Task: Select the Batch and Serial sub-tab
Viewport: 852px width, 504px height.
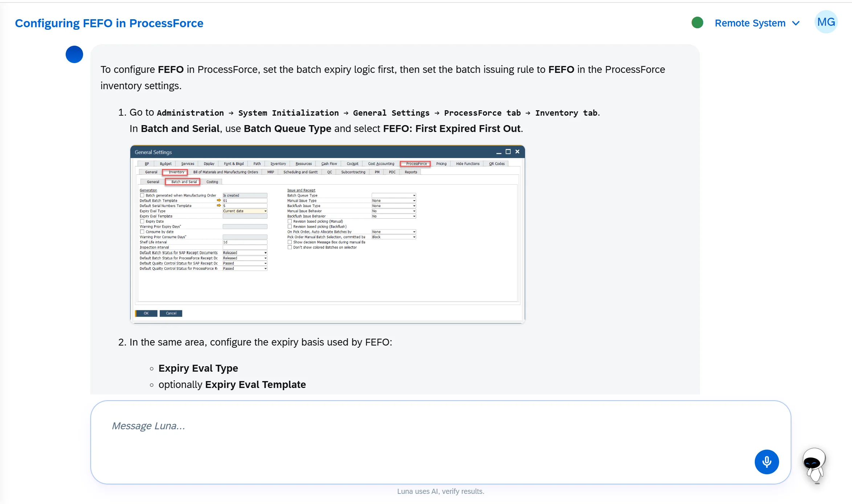Action: [x=184, y=182]
